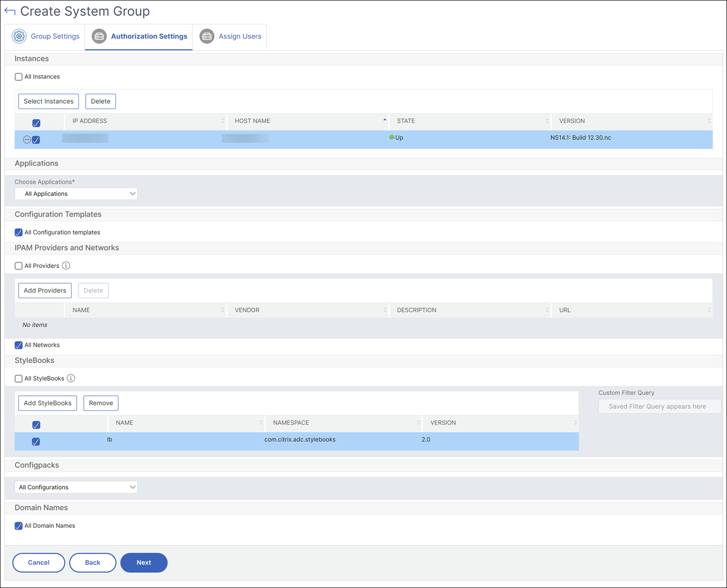727x588 pixels.
Task: Sort StyleBooks by VERSION column
Action: point(500,422)
